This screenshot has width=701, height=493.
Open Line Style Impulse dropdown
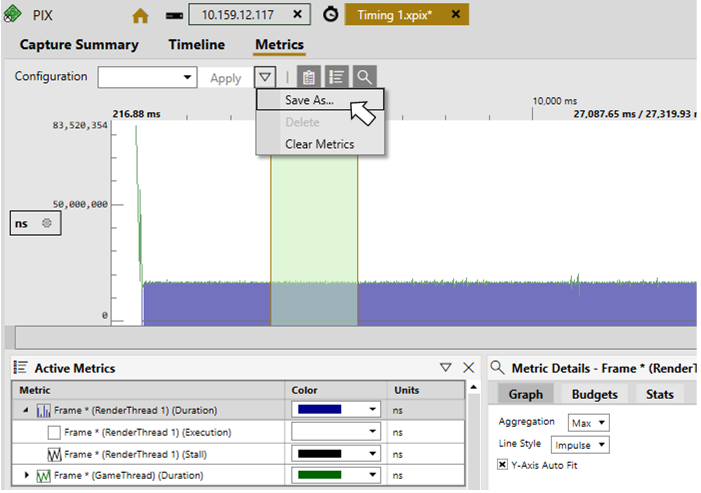coord(580,445)
